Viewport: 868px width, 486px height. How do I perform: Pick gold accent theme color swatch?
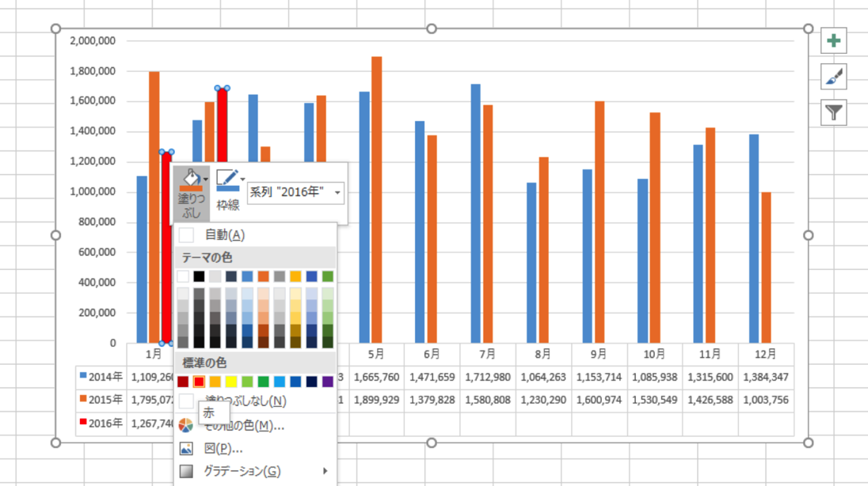295,276
